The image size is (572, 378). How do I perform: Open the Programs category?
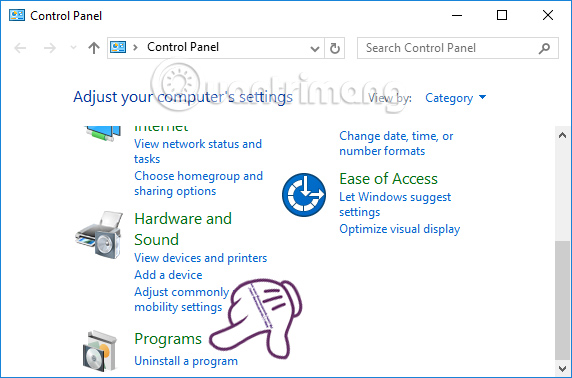[168, 339]
